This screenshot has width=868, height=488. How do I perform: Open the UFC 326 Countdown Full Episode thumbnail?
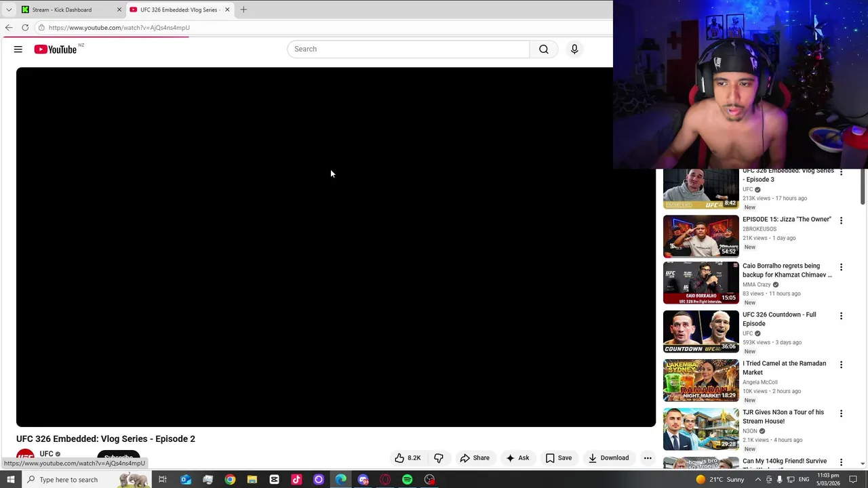pos(701,332)
